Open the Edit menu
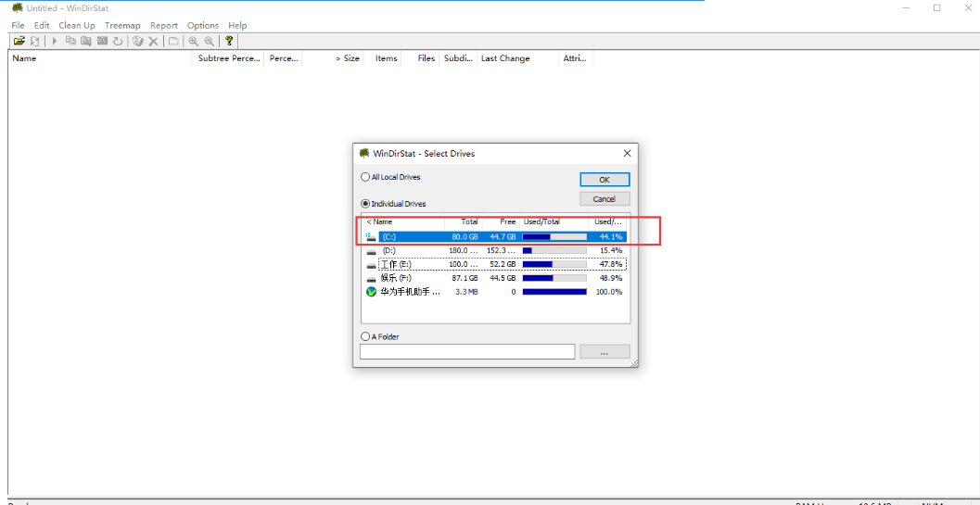Viewport: 980px width, 505px height. click(x=42, y=26)
